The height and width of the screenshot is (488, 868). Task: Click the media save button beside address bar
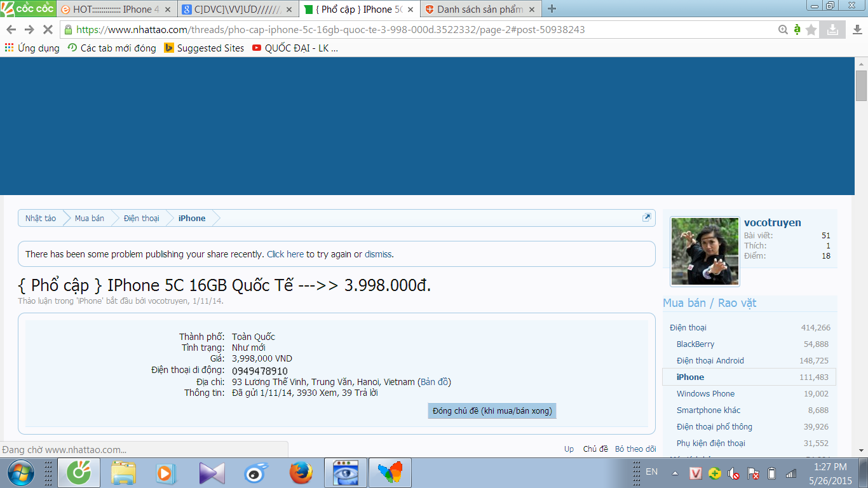[x=832, y=29]
